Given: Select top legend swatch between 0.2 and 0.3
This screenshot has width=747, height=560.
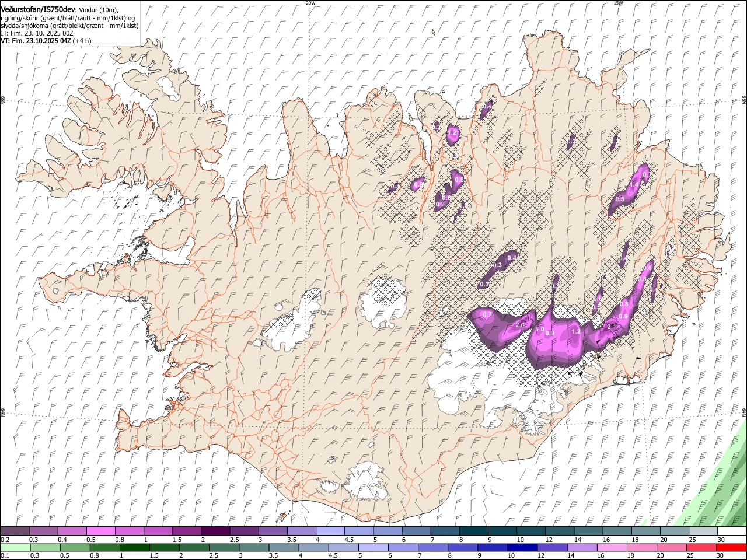Looking at the screenshot, I should pyautogui.click(x=15, y=531).
